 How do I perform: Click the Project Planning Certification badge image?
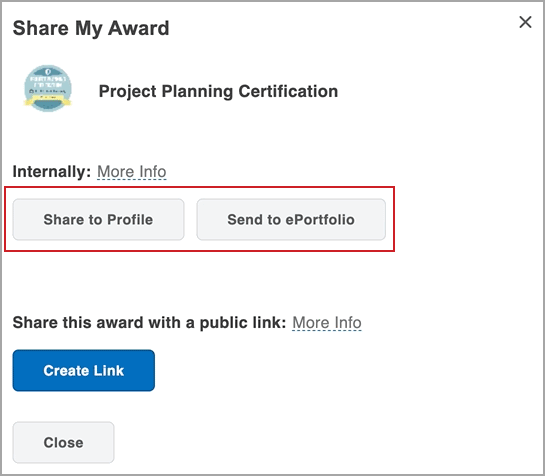48,88
